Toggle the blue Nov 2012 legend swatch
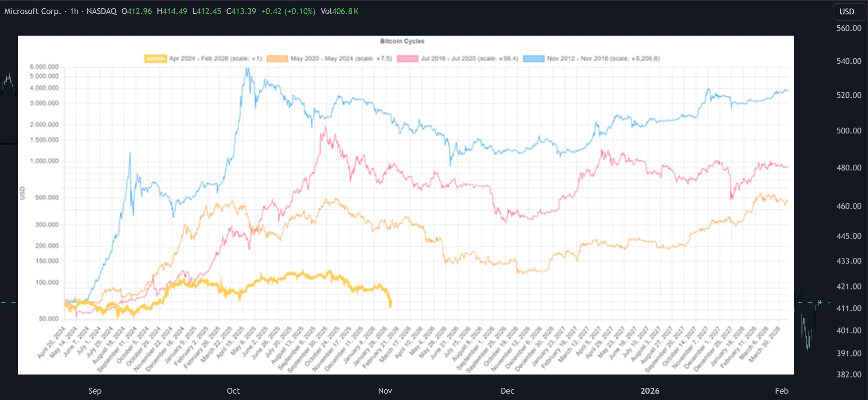The width and height of the screenshot is (868, 400). (534, 58)
